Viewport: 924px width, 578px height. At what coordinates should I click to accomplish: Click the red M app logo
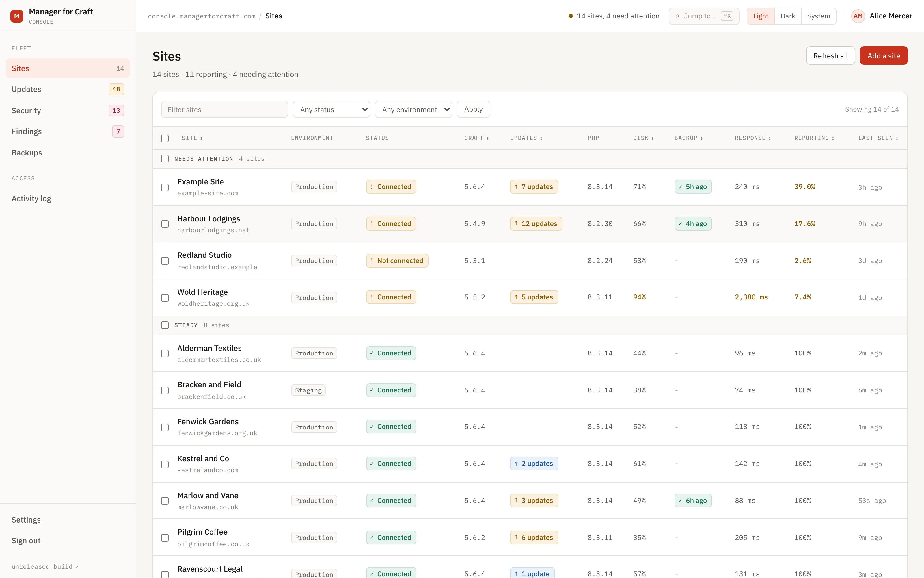17,16
